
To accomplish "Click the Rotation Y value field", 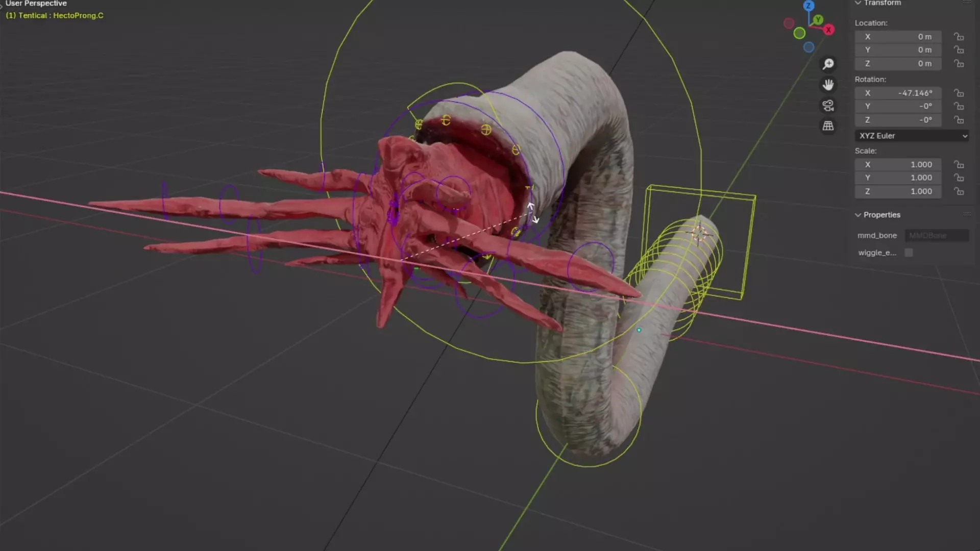I will [898, 106].
